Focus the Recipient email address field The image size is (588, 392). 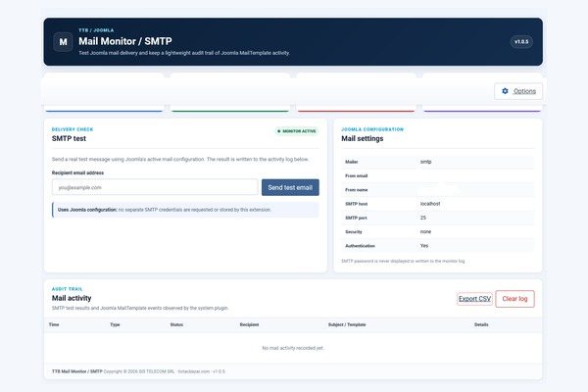point(155,187)
